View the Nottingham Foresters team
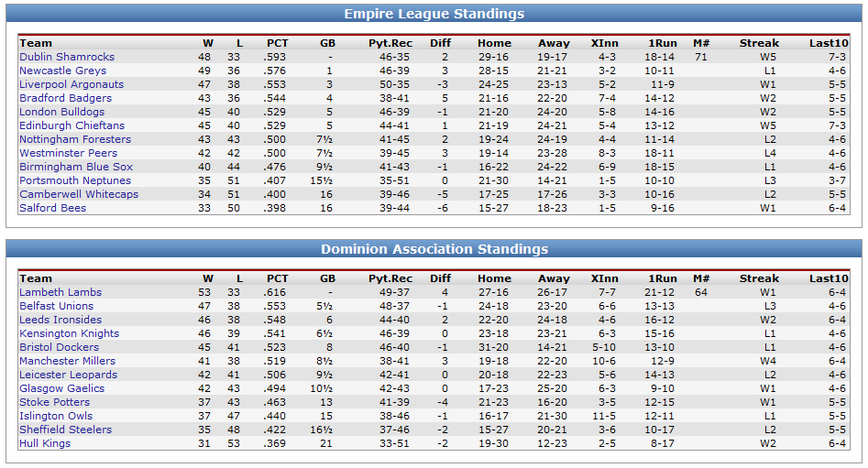Screen dimensions: 868x468 coord(75,139)
